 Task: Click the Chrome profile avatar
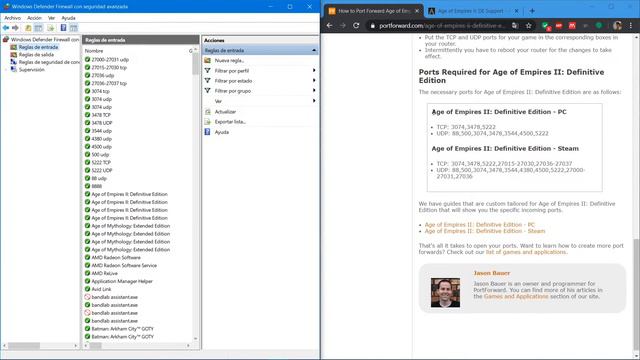[617, 25]
